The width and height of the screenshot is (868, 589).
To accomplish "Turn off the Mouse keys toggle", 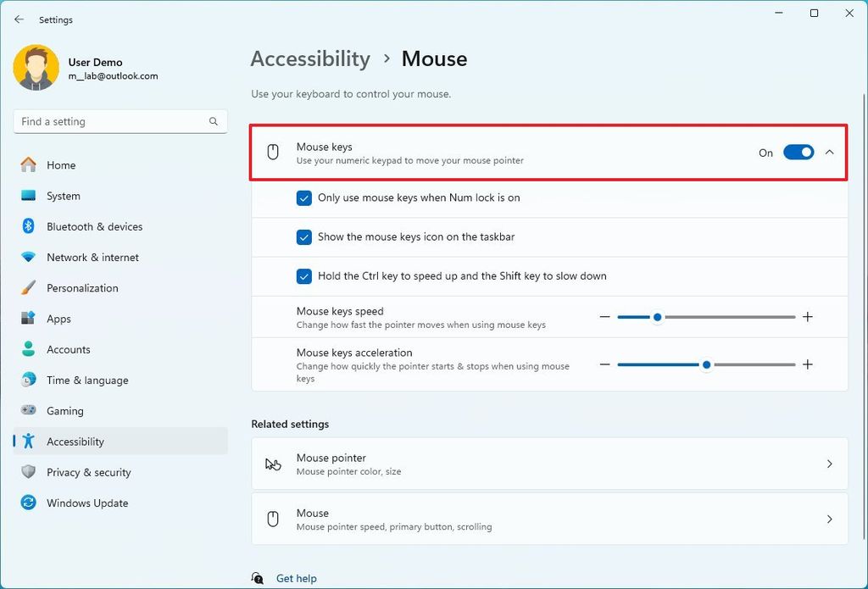I will 798,153.
